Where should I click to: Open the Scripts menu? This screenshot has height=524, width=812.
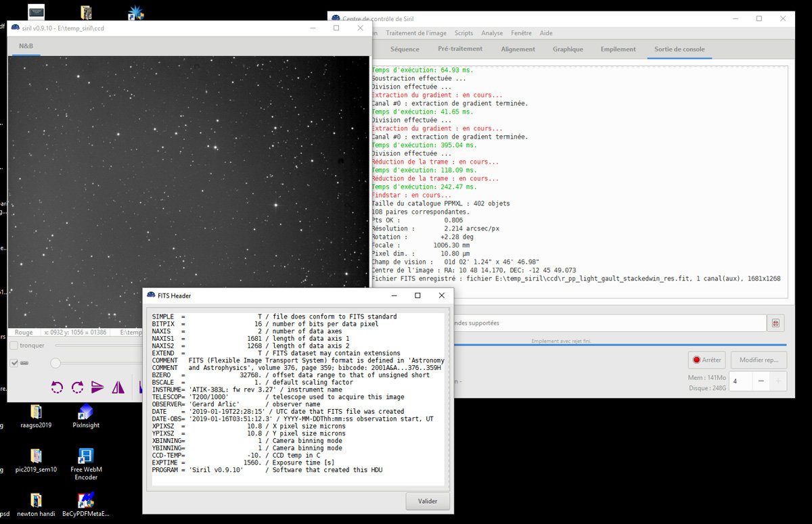464,33
